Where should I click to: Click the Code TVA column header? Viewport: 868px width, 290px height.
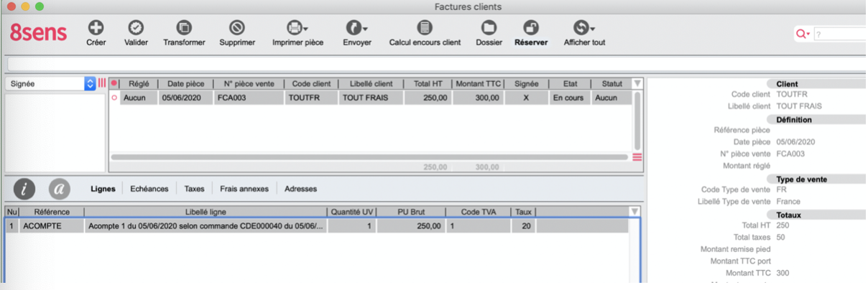pos(479,212)
